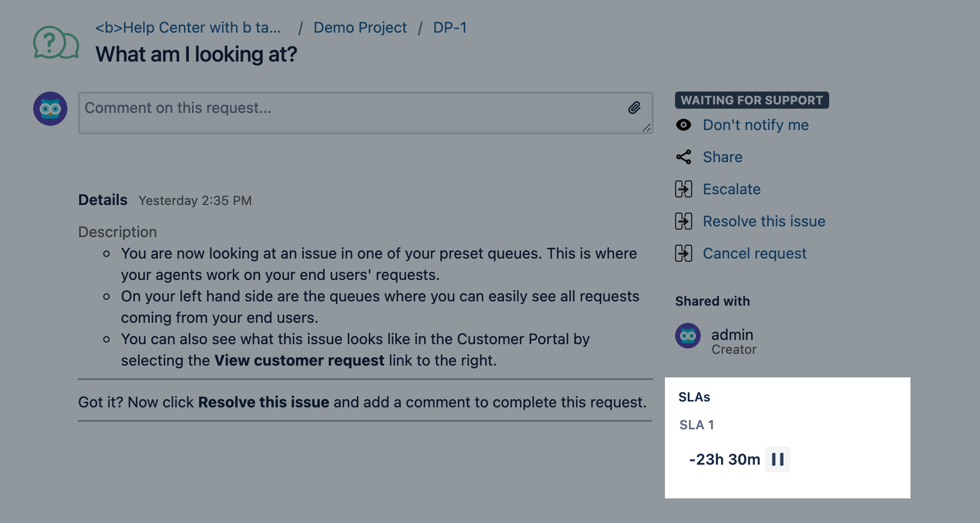
Task: Click the transition icon beside Resolve this issue
Action: click(684, 221)
